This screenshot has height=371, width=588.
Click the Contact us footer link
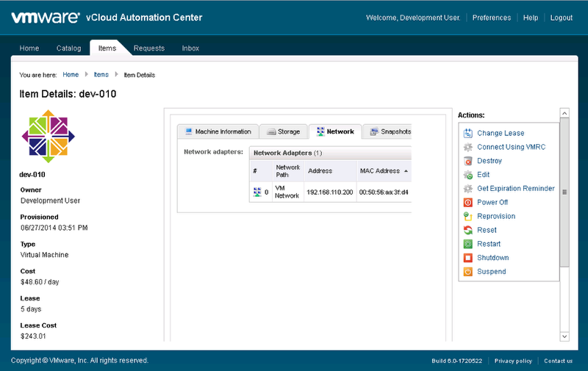click(x=559, y=361)
